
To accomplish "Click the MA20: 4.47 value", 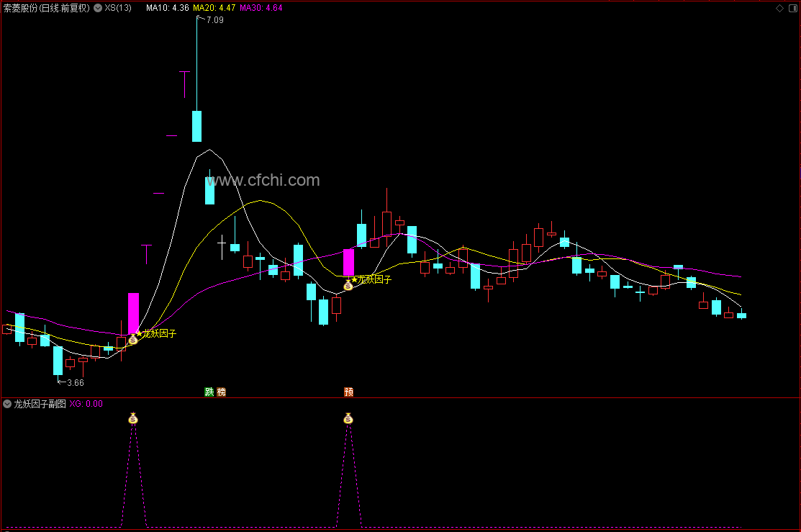I will pyautogui.click(x=214, y=8).
